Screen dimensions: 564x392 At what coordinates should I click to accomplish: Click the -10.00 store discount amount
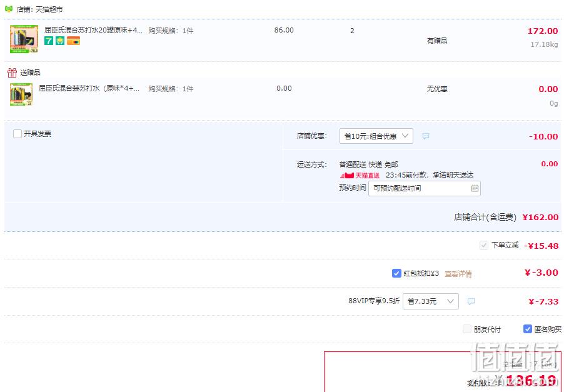(x=543, y=136)
